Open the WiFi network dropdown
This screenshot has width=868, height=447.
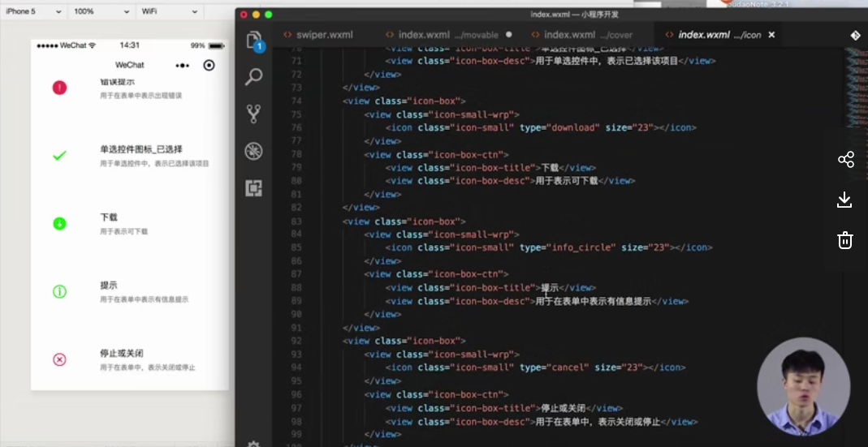click(169, 11)
